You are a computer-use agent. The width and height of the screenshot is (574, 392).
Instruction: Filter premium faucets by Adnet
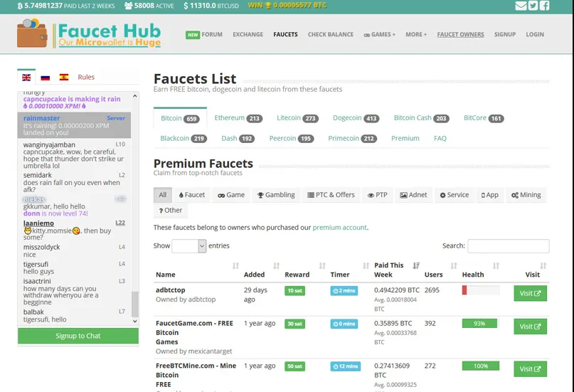[413, 195]
